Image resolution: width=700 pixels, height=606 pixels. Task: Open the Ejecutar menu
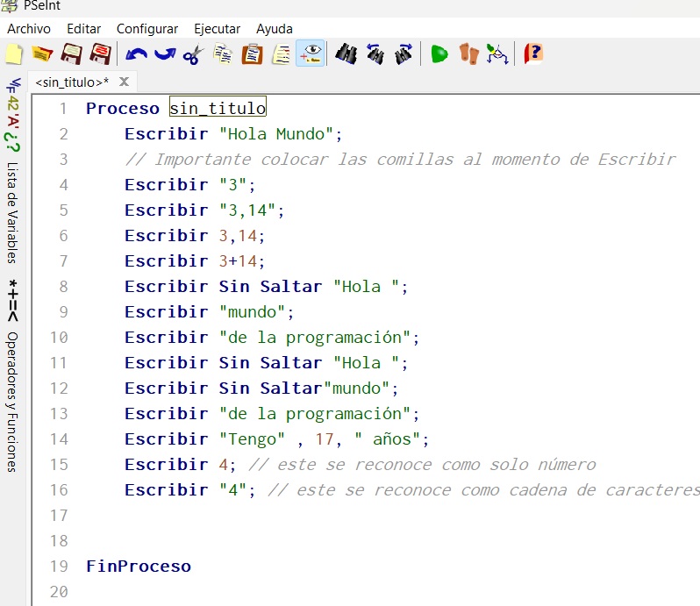tap(217, 29)
